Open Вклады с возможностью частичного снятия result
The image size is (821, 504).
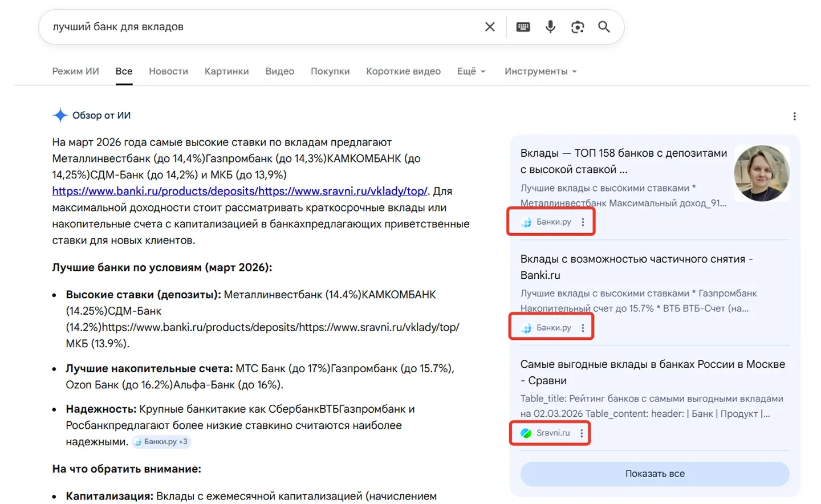coord(637,267)
